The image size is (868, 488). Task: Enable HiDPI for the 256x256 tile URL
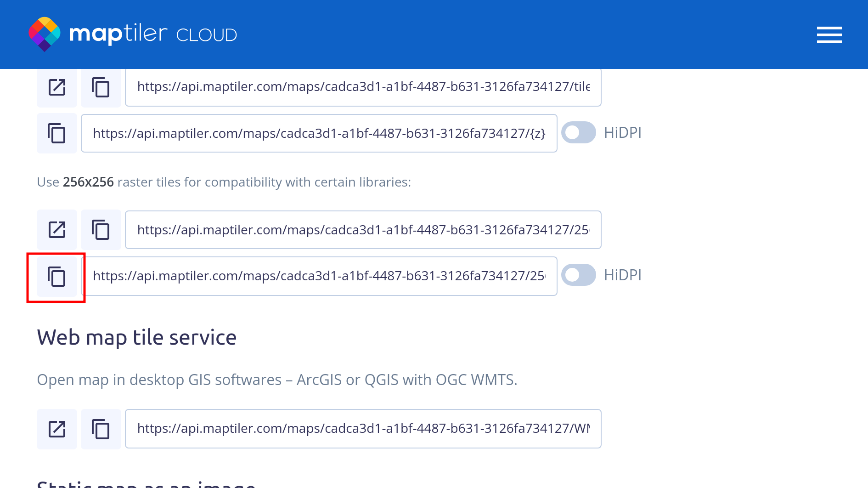(x=579, y=275)
